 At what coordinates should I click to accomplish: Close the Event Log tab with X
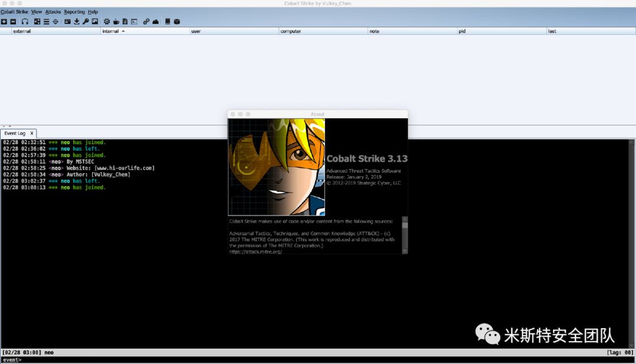point(32,133)
